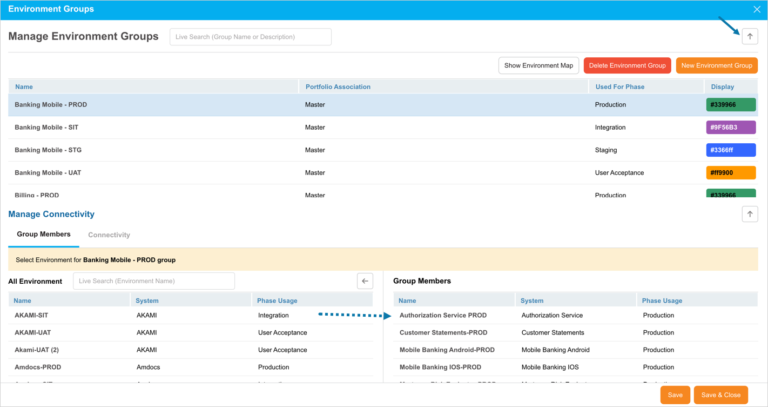Image resolution: width=768 pixels, height=407 pixels.
Task: Collapse the Manage Environment Groups panel arrow
Action: [x=749, y=36]
